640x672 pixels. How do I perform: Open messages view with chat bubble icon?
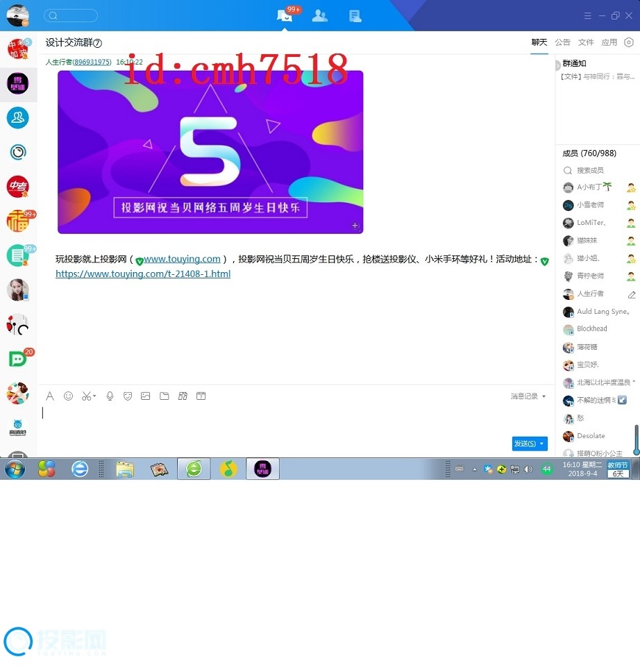click(x=284, y=16)
